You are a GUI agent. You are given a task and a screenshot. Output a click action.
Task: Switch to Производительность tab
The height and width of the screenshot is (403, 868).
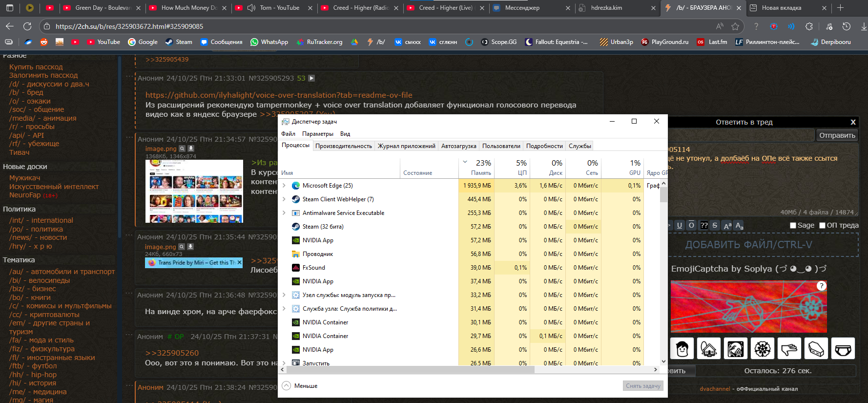pyautogui.click(x=343, y=146)
